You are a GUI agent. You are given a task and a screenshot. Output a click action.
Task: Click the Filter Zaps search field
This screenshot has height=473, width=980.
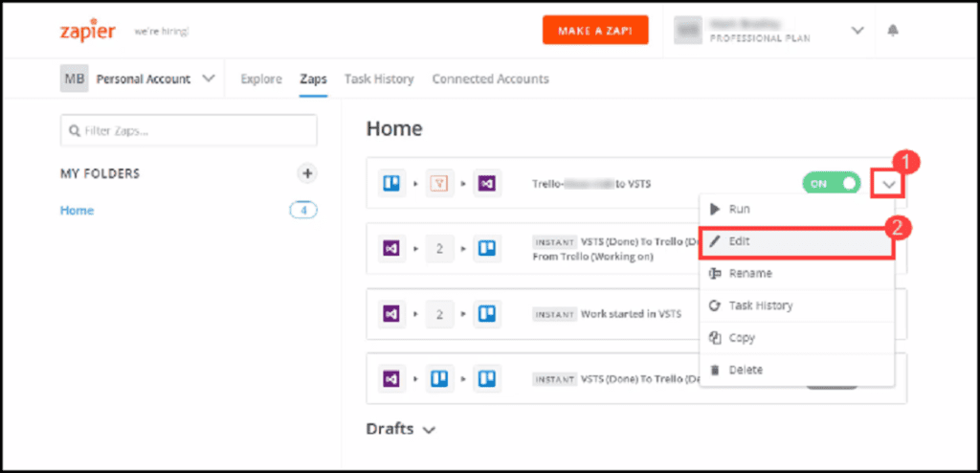tap(189, 130)
